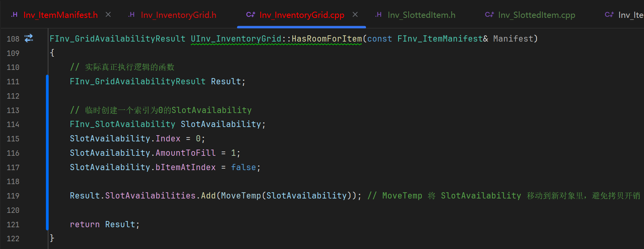Click SlotAvailabilities member on line 119

(150, 196)
